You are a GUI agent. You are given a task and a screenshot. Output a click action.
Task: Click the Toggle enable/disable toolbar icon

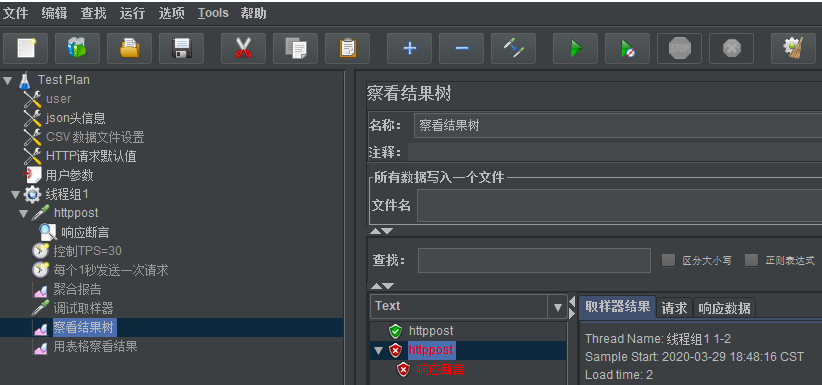tap(513, 49)
